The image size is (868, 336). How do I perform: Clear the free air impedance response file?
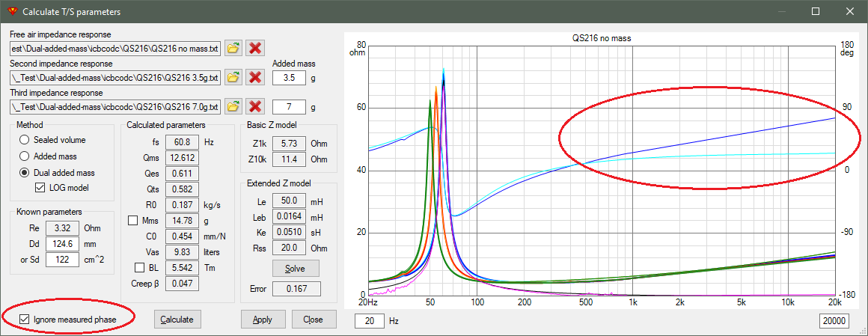254,48
